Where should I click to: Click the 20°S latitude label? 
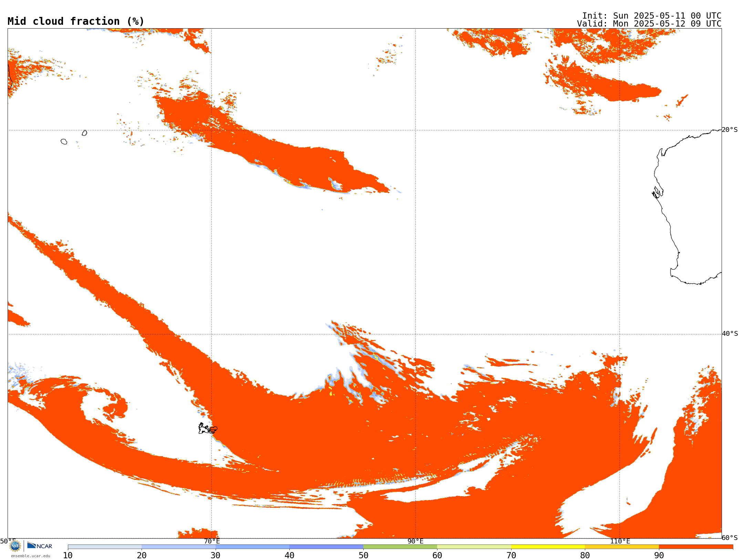point(730,130)
